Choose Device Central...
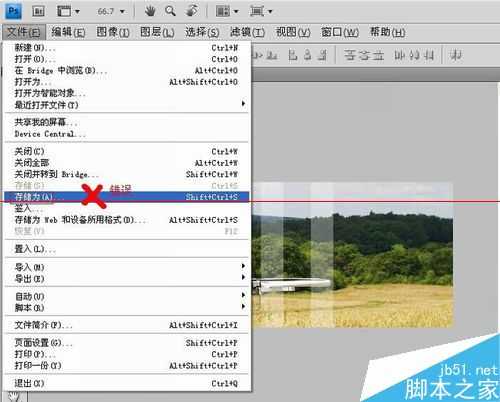The image size is (500, 402). point(127,134)
